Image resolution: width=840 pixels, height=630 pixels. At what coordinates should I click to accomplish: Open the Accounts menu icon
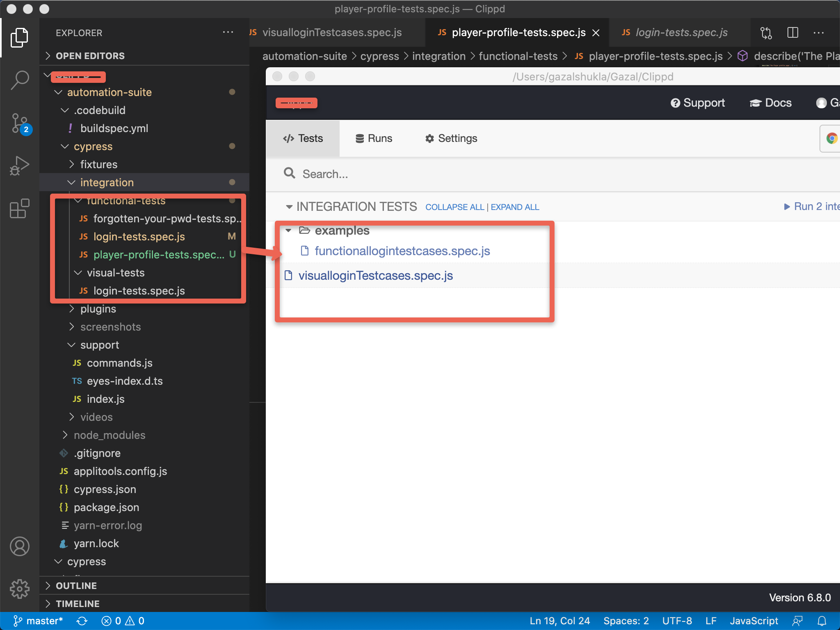[x=19, y=546]
